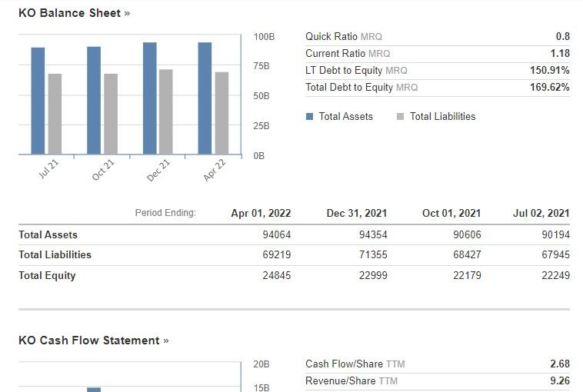This screenshot has width=583, height=392.
Task: Click the LT Debt to Equity MRQ label
Action: click(x=356, y=70)
